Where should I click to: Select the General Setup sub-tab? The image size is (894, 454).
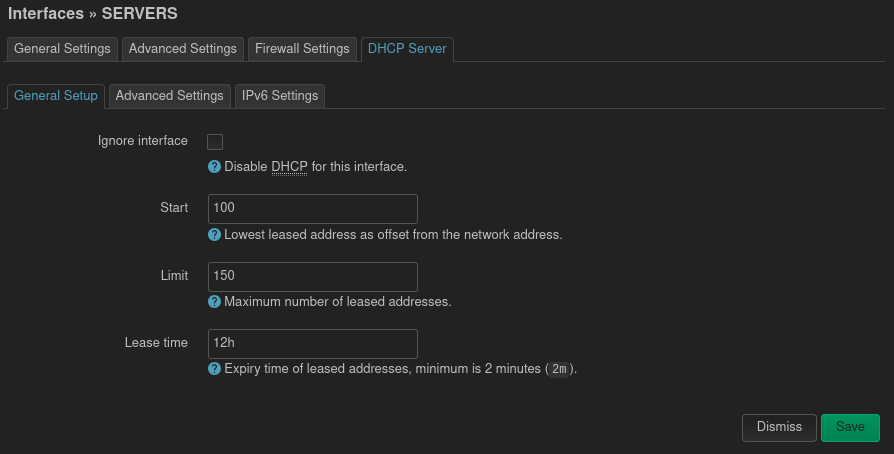[x=56, y=96]
